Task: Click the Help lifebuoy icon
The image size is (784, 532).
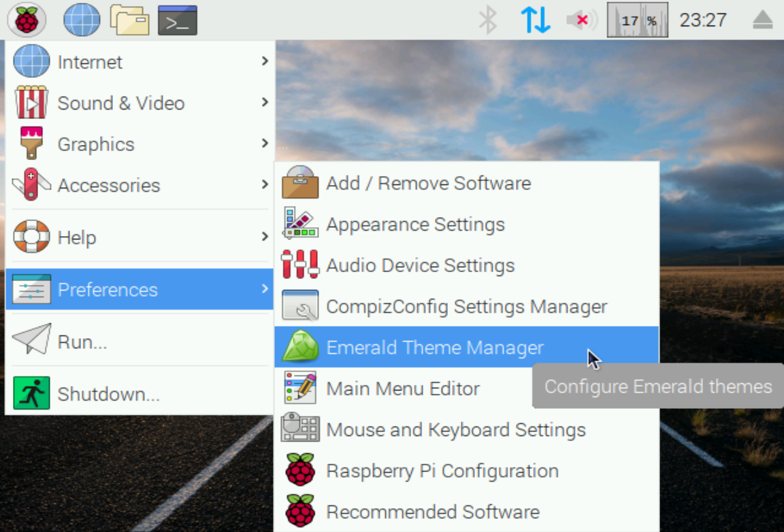Action: 31,236
